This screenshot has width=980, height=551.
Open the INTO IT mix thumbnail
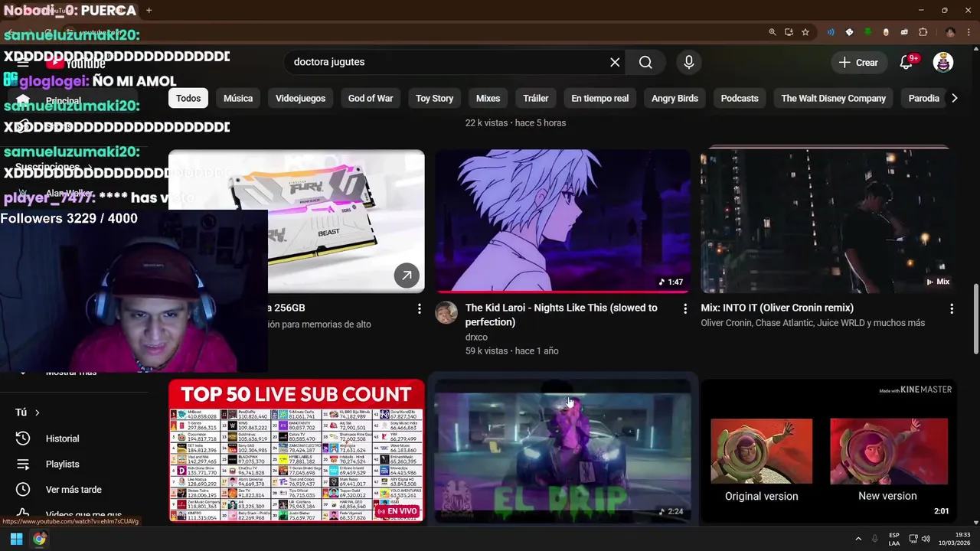pos(828,221)
